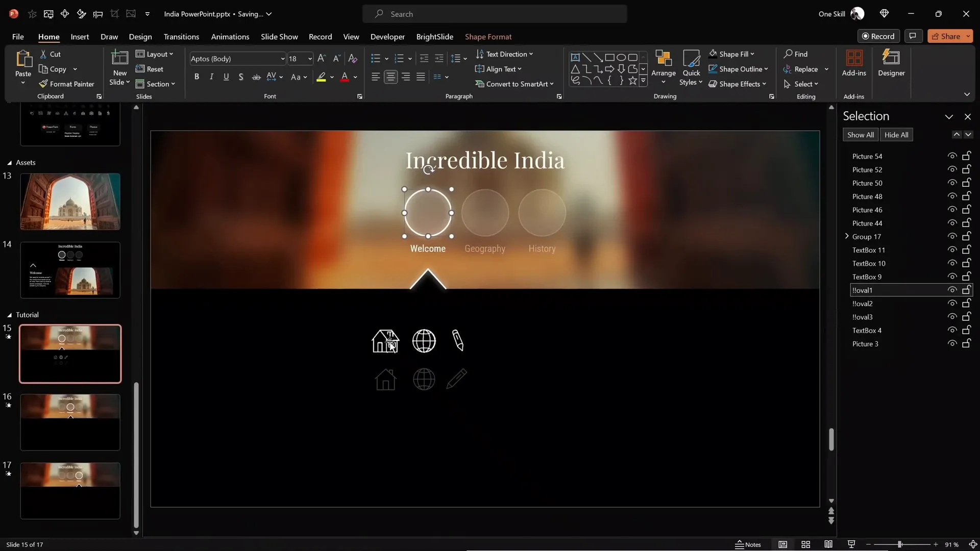Fit slide to current window
Screen dimensions: 980x551
point(973,544)
